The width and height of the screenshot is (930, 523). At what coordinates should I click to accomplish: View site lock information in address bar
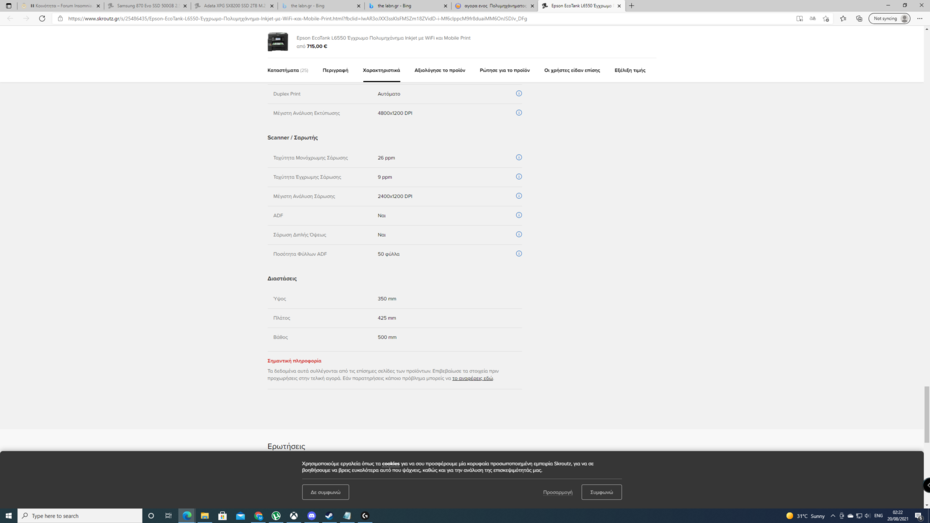click(x=60, y=18)
